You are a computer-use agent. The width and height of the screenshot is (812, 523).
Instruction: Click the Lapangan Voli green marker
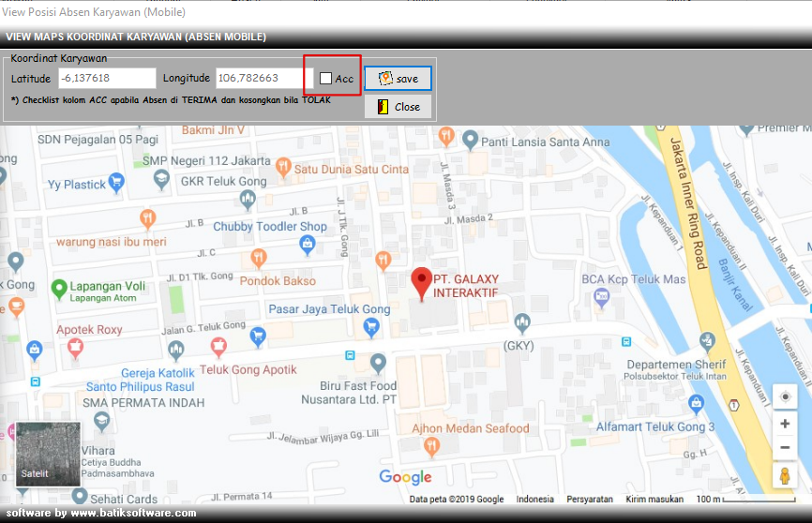[x=59, y=287]
